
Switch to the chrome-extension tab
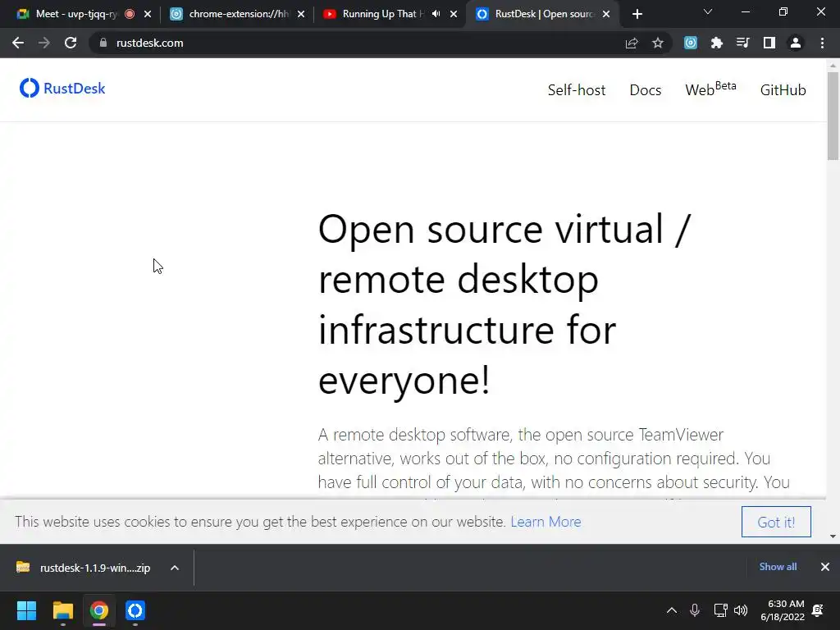tap(231, 14)
